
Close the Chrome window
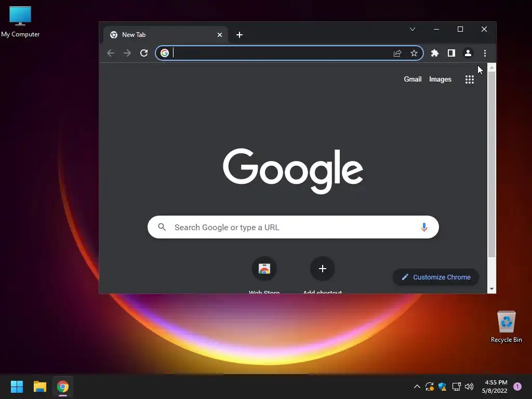click(x=484, y=29)
